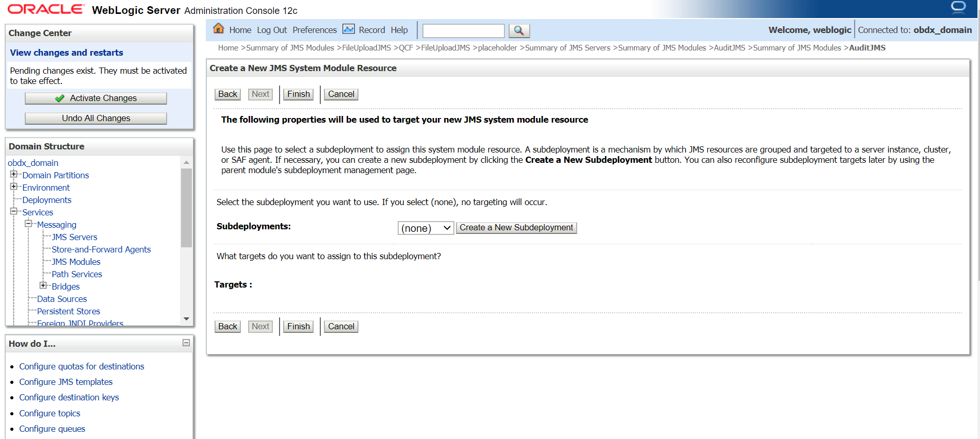Click the Record icon in toolbar

pos(349,29)
